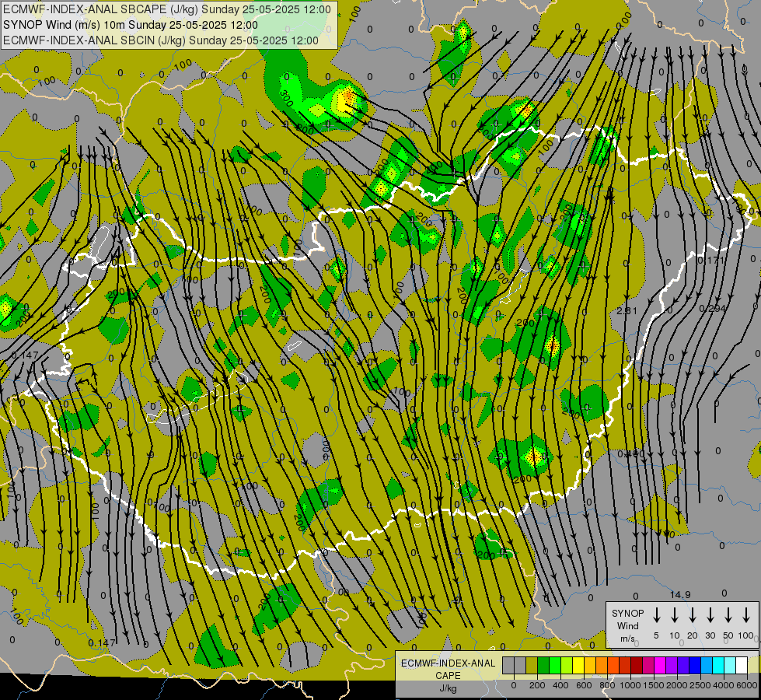Click the SYNOP Wind (m/s) 10m title line
761x700 pixels.
tap(131, 25)
